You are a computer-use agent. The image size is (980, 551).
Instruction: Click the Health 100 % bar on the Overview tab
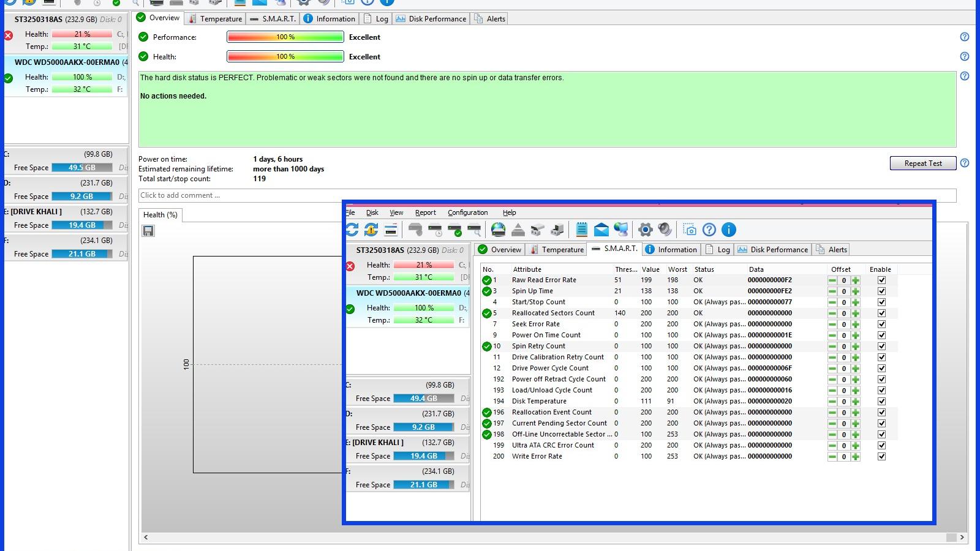285,56
